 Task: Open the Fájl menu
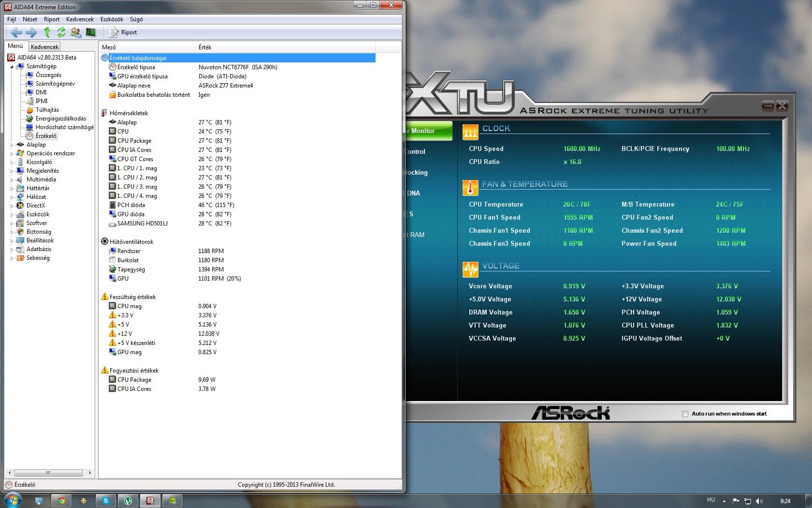pos(12,19)
